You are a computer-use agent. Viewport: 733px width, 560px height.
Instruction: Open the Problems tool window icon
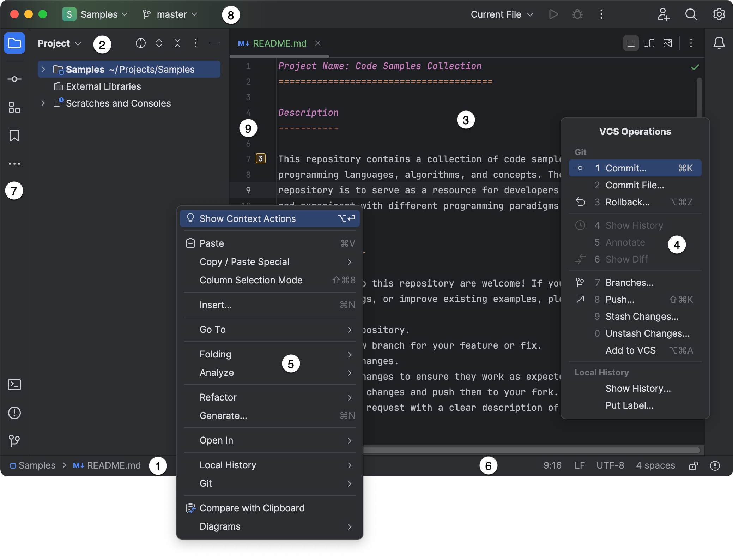click(14, 413)
